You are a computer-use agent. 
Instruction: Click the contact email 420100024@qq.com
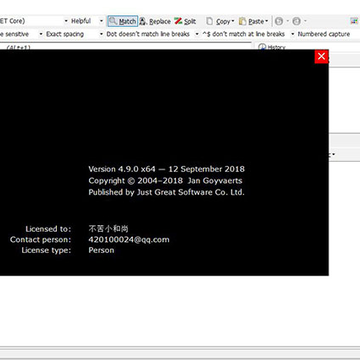tap(129, 240)
